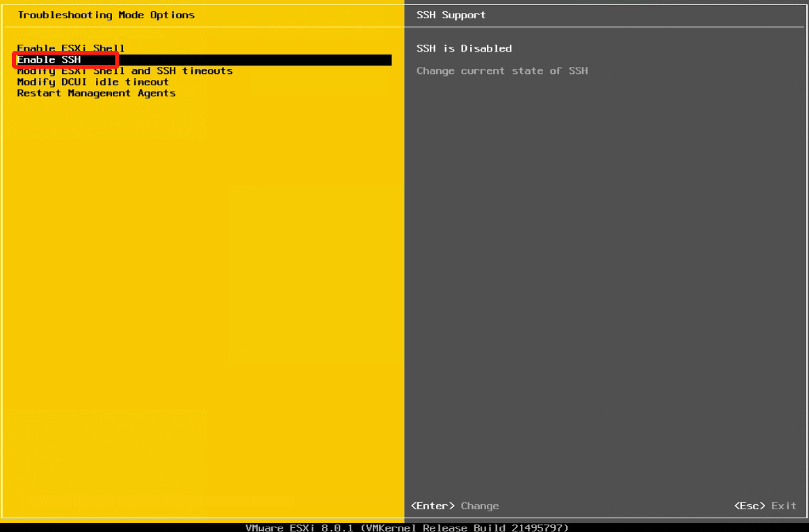Viewport: 809px width, 532px height.
Task: Click 'Change current state of SSH' description
Action: [502, 71]
